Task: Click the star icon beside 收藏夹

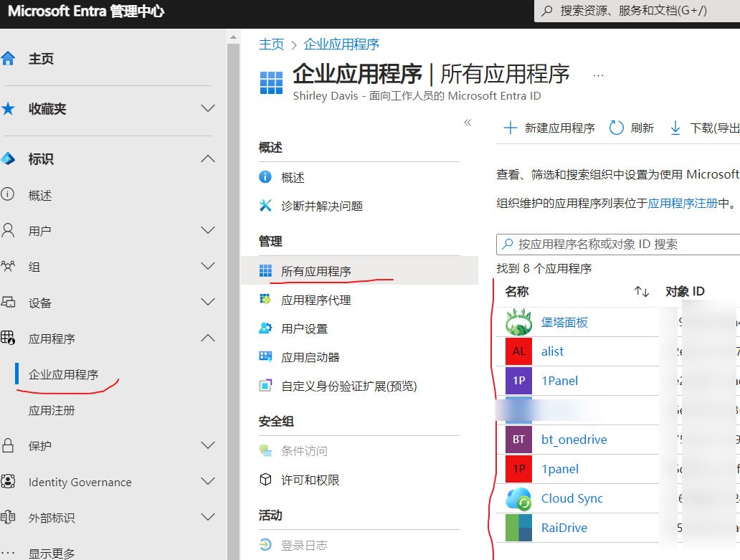Action: pos(8,108)
